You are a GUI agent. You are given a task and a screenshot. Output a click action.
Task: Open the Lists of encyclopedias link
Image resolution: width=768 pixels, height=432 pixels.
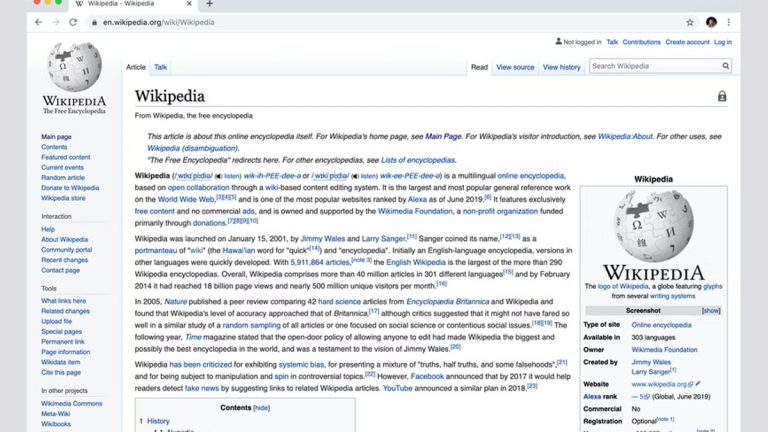coord(418,160)
